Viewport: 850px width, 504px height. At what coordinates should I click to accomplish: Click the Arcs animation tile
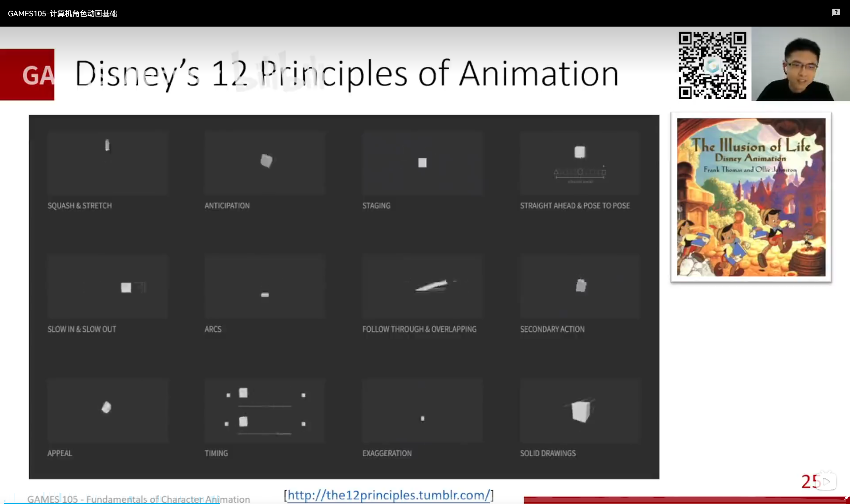click(x=264, y=287)
